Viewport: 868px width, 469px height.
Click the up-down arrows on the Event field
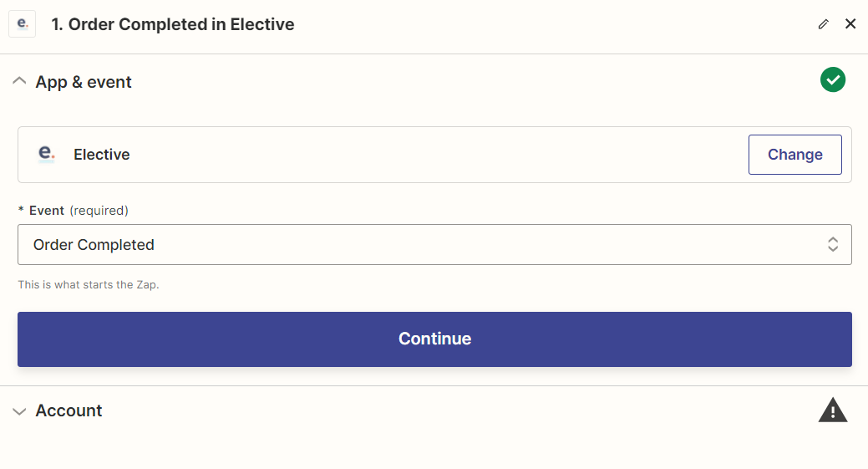tap(833, 245)
